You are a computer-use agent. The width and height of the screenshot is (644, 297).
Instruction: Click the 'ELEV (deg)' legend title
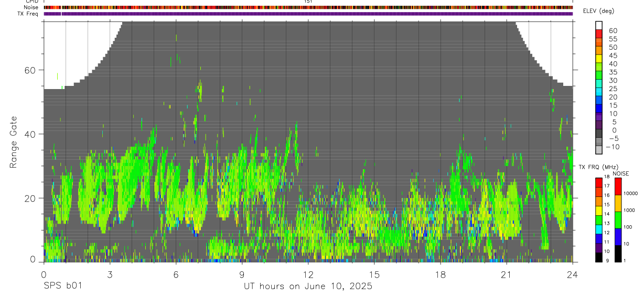click(599, 11)
